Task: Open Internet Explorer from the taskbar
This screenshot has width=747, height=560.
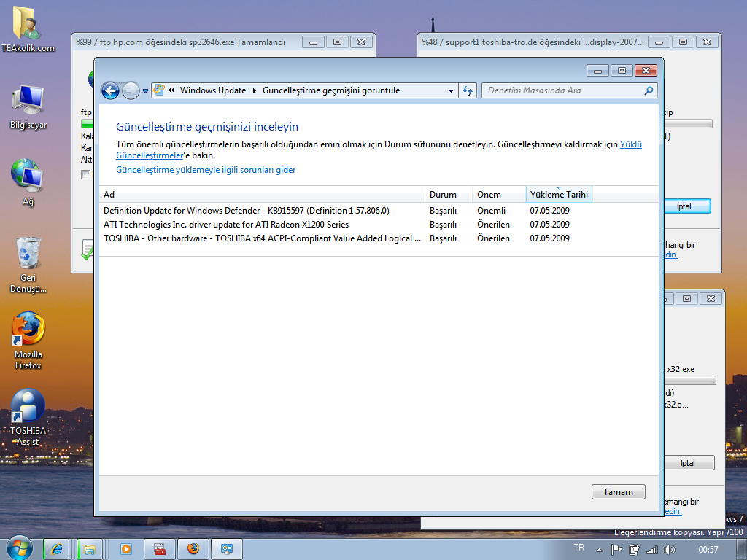Action: [57, 549]
